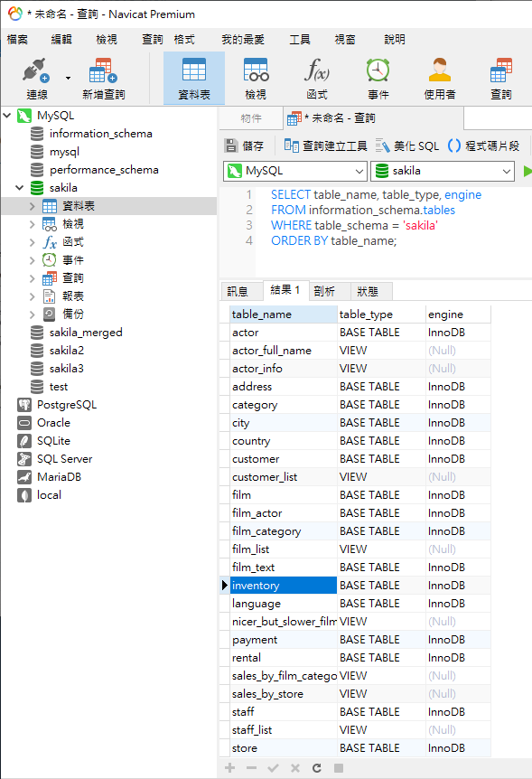The width and height of the screenshot is (532, 779).
Task: Open the sakila database dropdown
Action: click(x=442, y=171)
